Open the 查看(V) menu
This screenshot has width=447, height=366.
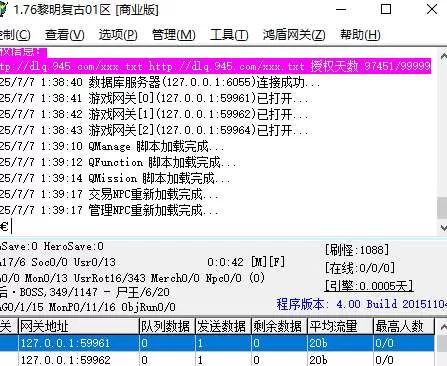point(64,34)
